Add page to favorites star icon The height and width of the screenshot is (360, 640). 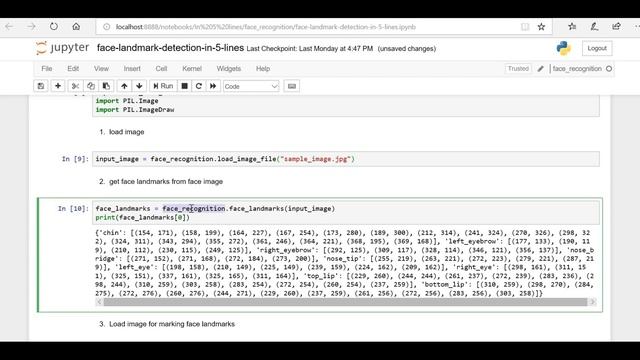click(541, 27)
